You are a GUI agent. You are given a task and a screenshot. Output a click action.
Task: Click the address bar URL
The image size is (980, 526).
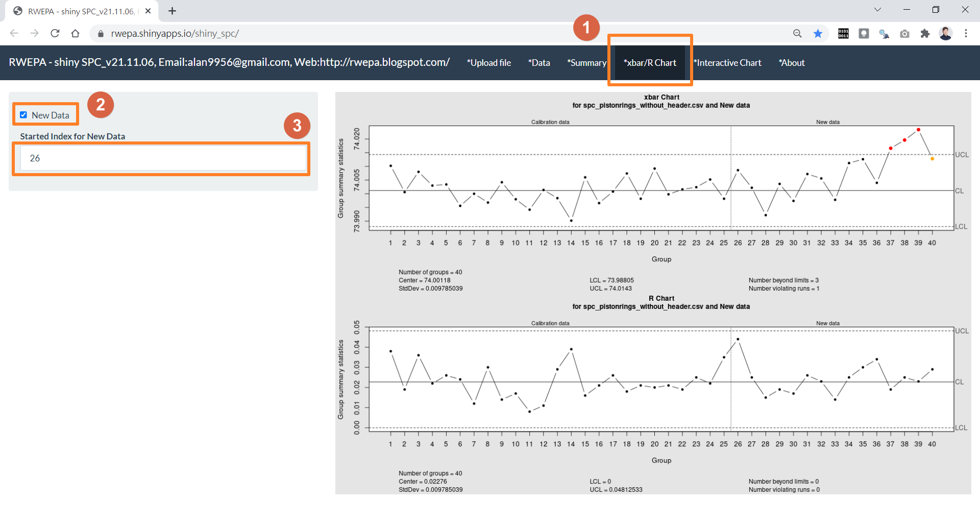point(175,34)
